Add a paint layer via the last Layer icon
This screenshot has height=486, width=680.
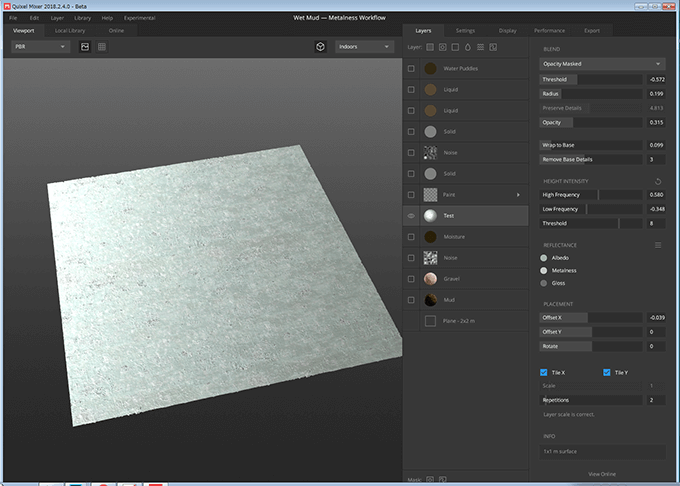493,47
